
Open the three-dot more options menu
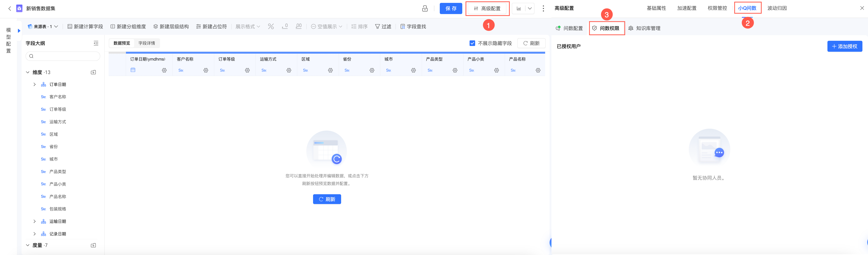(x=543, y=8)
